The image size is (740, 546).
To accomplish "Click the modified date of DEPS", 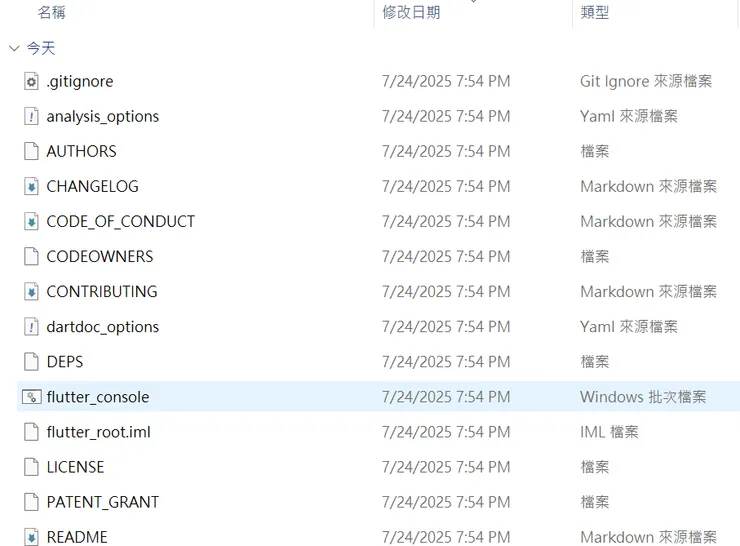I will click(x=446, y=361).
